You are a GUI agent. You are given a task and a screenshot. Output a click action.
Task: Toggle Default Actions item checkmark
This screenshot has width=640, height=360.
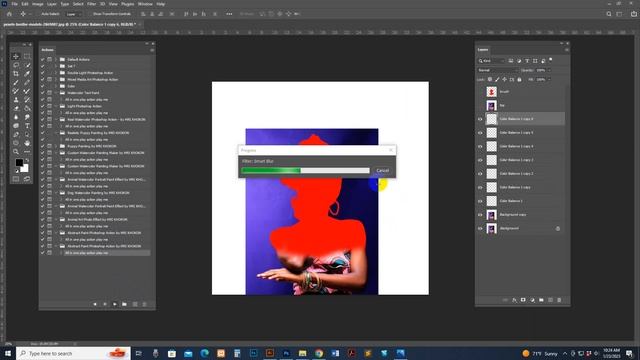42,60
